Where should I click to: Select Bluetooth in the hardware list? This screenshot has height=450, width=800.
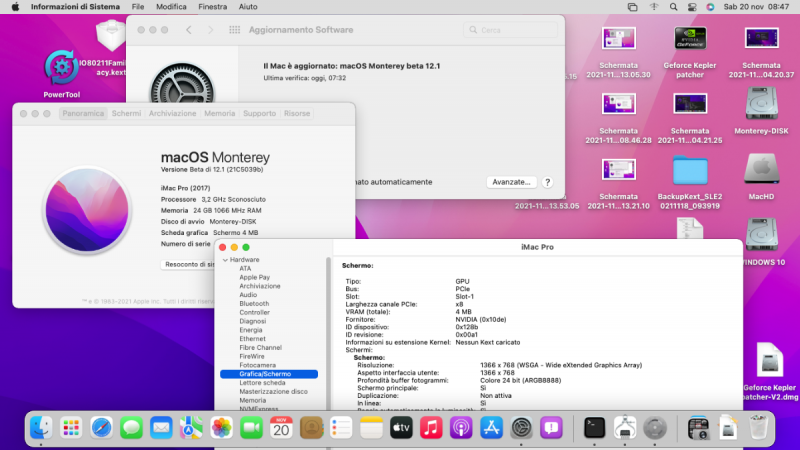point(254,303)
